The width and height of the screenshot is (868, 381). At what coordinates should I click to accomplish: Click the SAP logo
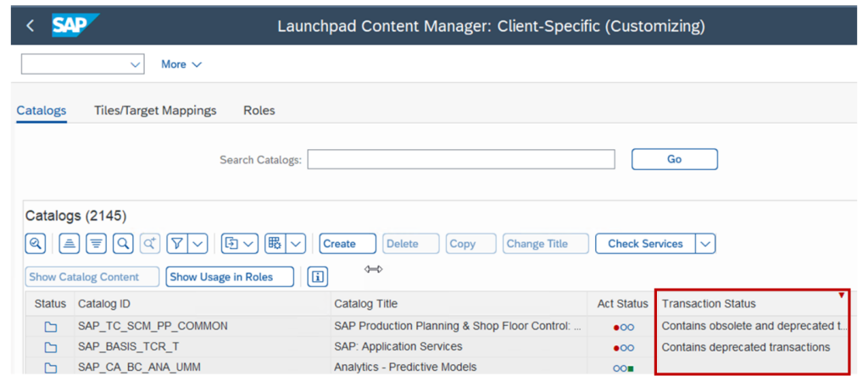tap(75, 25)
